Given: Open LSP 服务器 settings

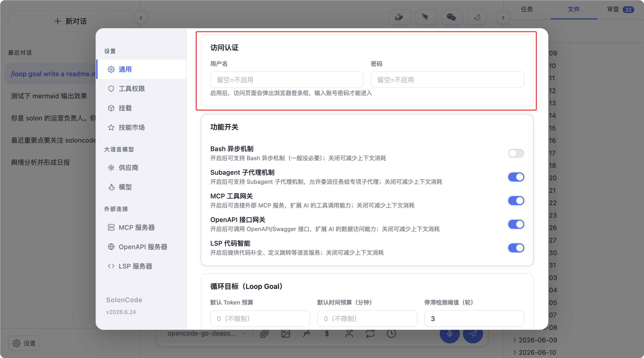Looking at the screenshot, I should tap(141, 266).
